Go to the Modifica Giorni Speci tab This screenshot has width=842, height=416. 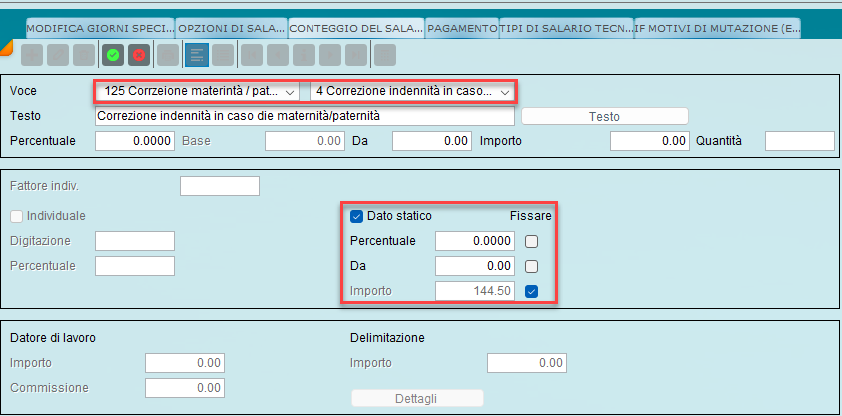click(x=100, y=29)
